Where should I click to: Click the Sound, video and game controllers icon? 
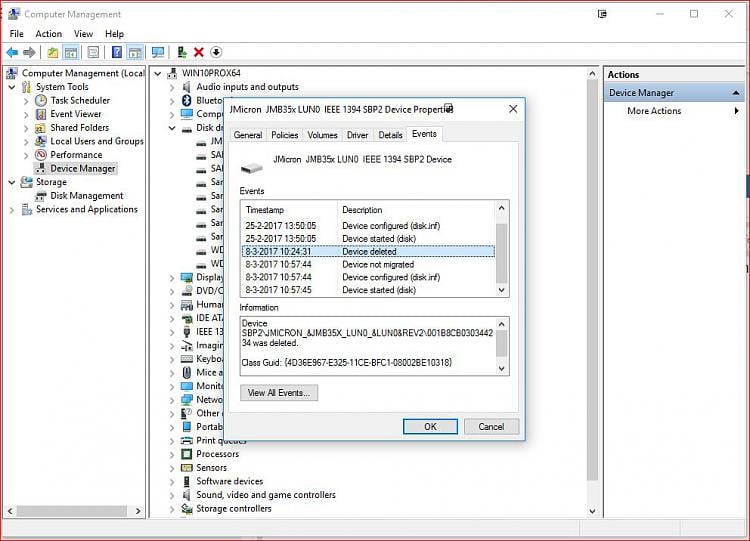coord(187,495)
